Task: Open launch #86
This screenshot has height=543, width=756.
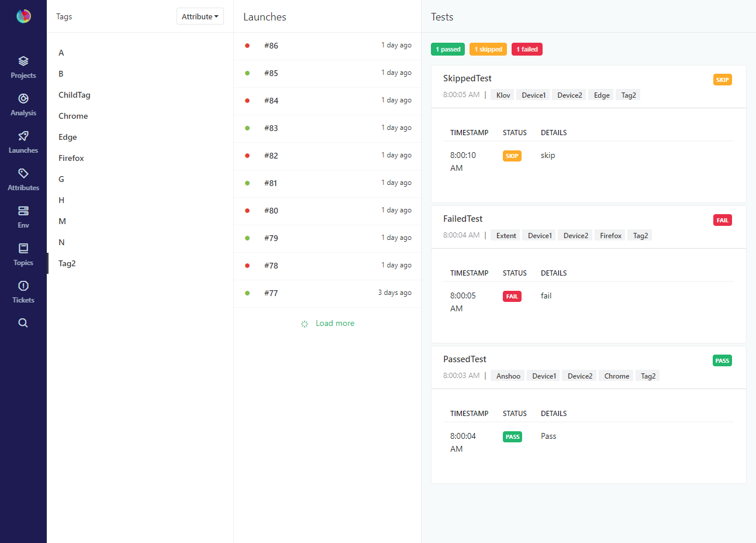Action: [x=327, y=46]
